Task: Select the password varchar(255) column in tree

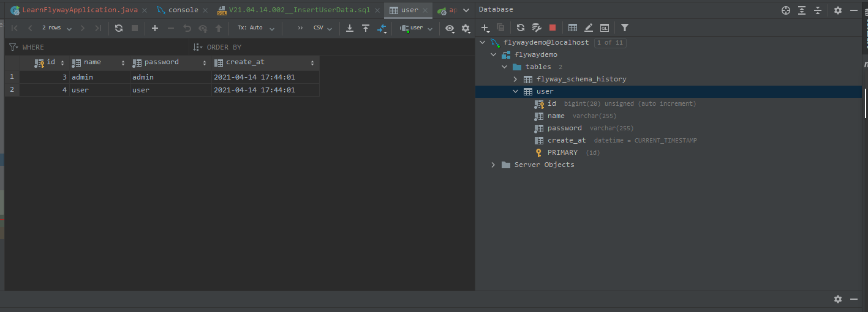Action: point(565,128)
